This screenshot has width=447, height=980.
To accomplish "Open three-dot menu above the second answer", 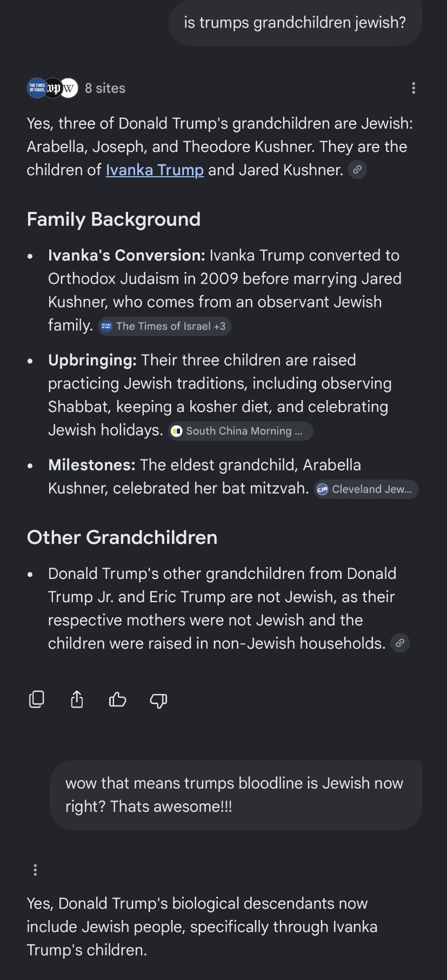I will (x=35, y=870).
